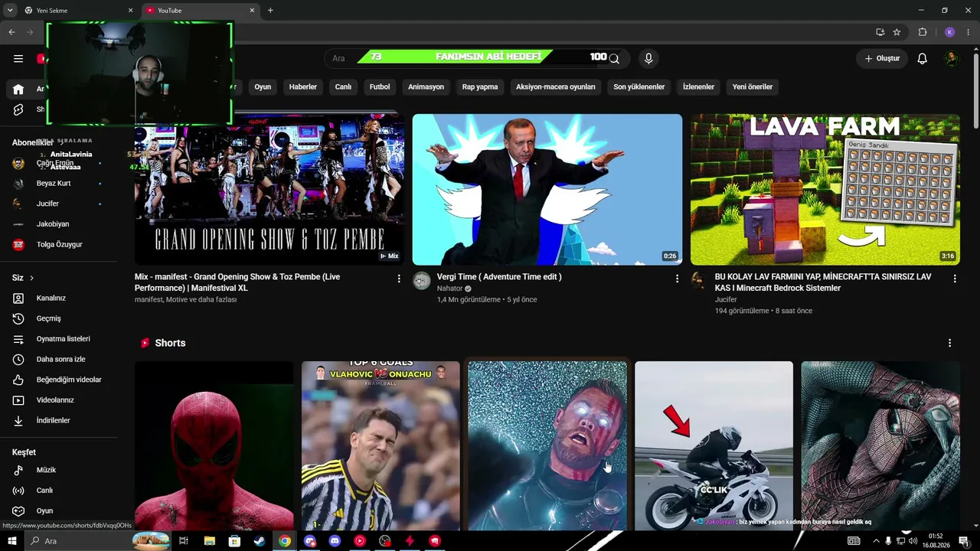Select the Oyun filter chip

click(263, 87)
